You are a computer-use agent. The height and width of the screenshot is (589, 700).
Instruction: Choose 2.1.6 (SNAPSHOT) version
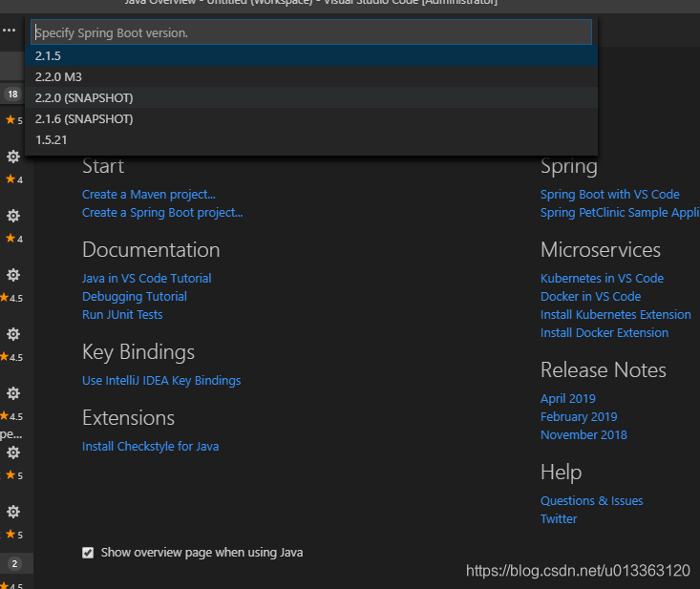pyautogui.click(x=311, y=118)
